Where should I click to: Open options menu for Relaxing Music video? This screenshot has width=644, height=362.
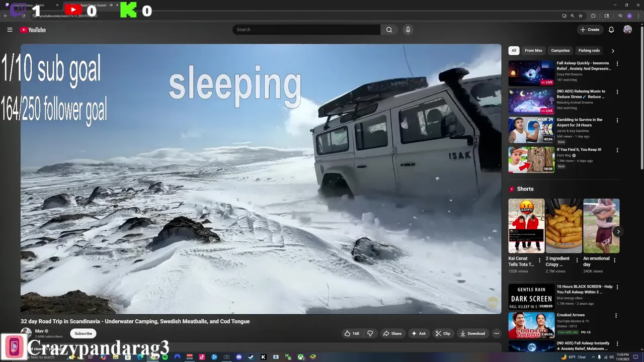[x=617, y=92]
